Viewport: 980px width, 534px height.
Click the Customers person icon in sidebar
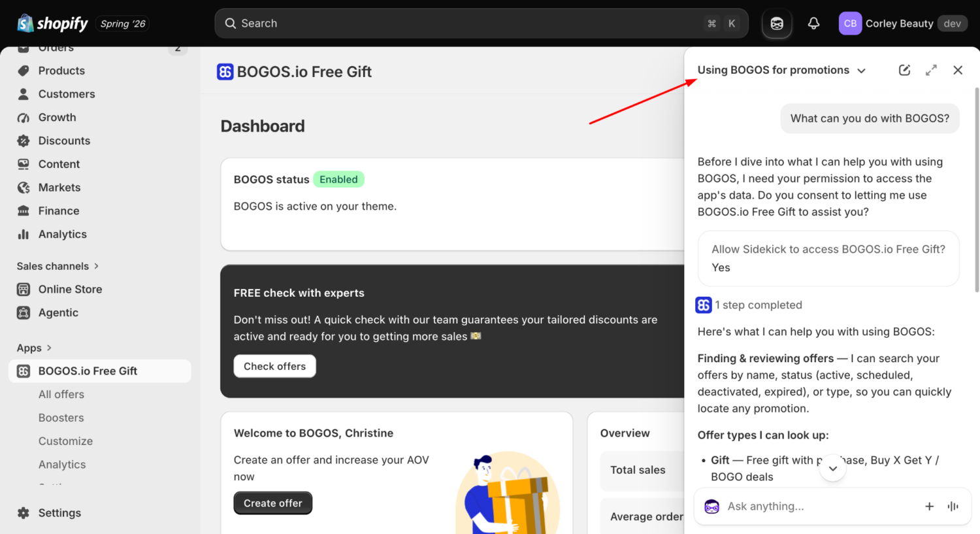click(x=24, y=94)
